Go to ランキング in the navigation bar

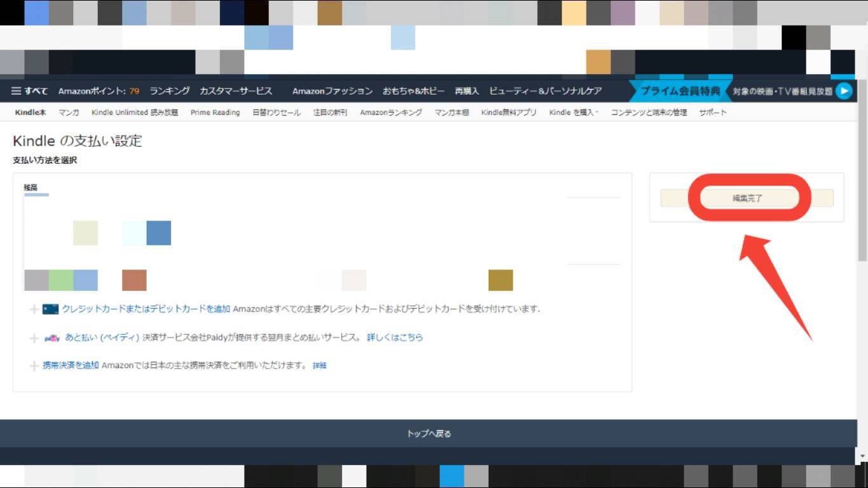point(170,91)
